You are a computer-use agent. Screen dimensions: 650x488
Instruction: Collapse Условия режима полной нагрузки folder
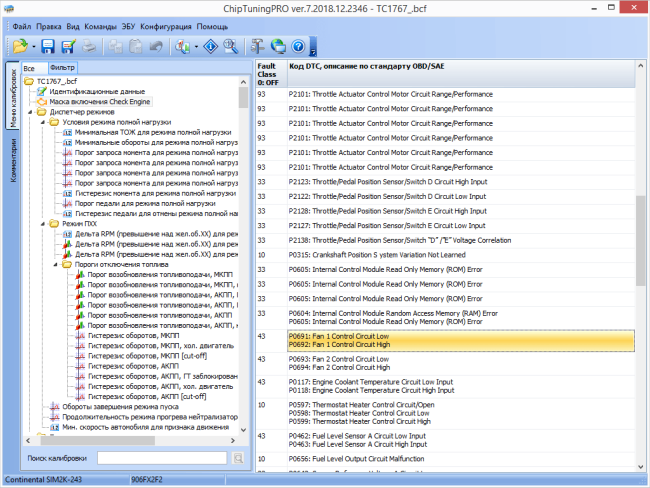pyautogui.click(x=42, y=122)
